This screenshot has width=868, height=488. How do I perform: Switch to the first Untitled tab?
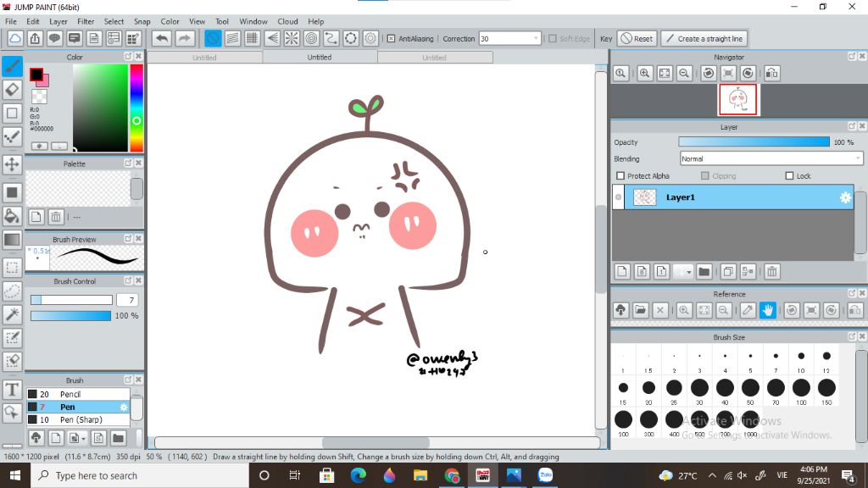pos(204,58)
